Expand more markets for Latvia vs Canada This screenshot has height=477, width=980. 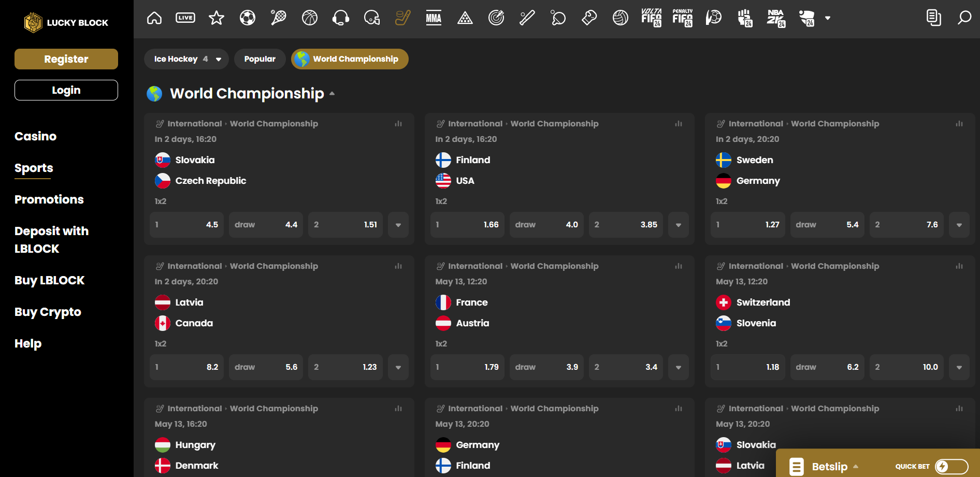pyautogui.click(x=398, y=367)
